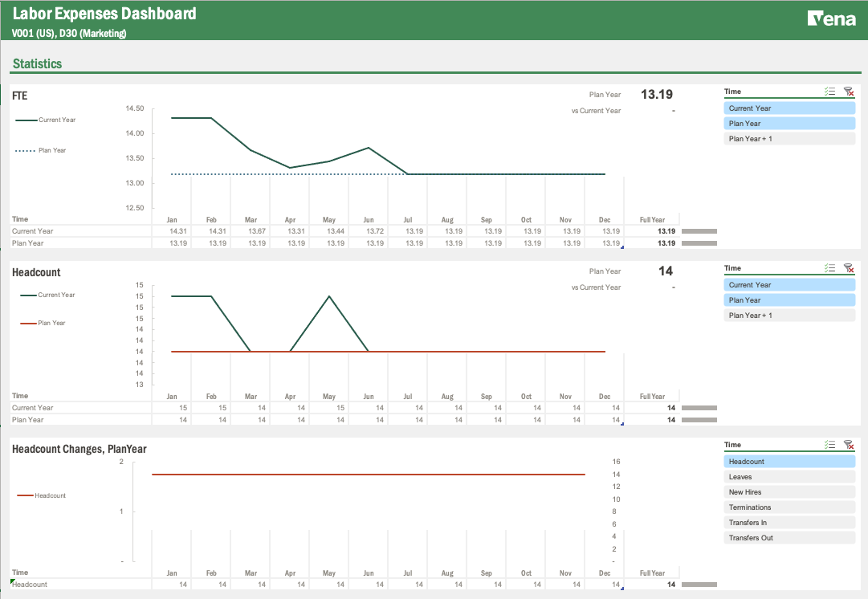Click the 'Statistics' section header
This screenshot has width=868, height=599.
(36, 63)
